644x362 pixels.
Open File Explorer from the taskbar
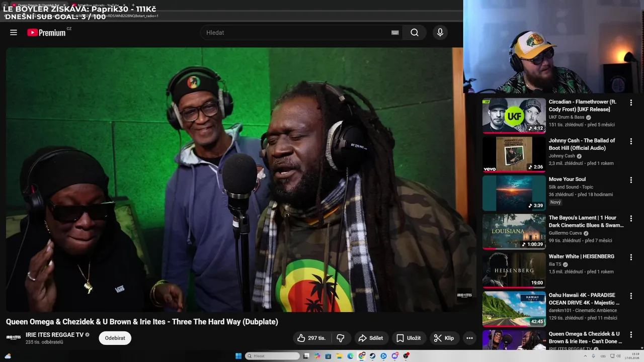click(x=339, y=356)
